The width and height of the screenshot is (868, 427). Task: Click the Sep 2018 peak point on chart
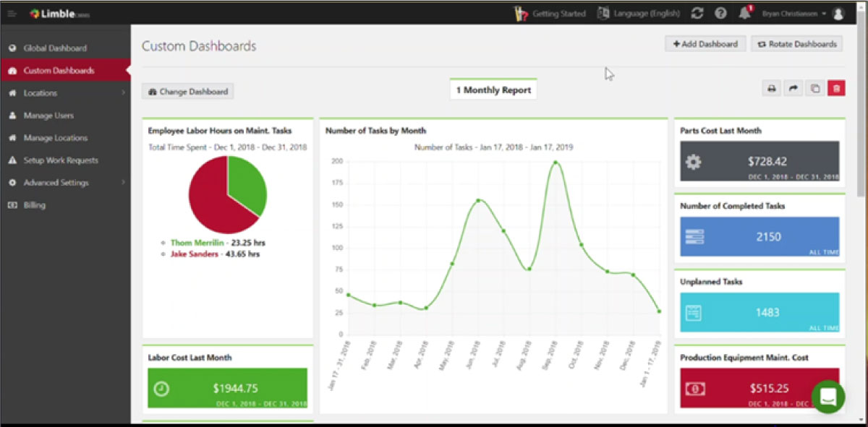point(555,163)
